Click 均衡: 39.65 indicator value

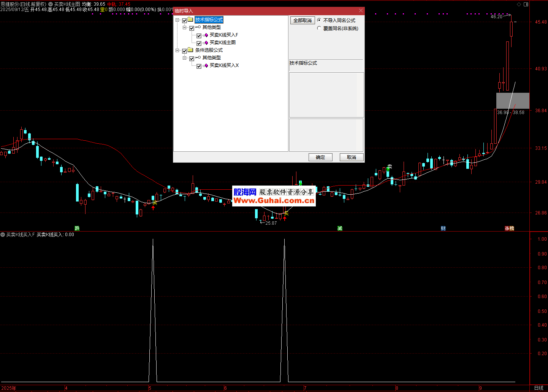pos(94,4)
